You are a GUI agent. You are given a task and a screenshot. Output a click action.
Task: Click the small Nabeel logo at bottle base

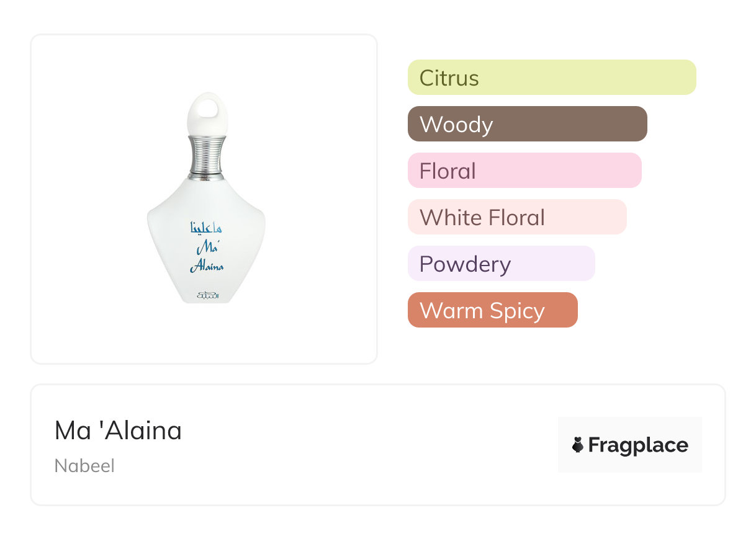(207, 295)
